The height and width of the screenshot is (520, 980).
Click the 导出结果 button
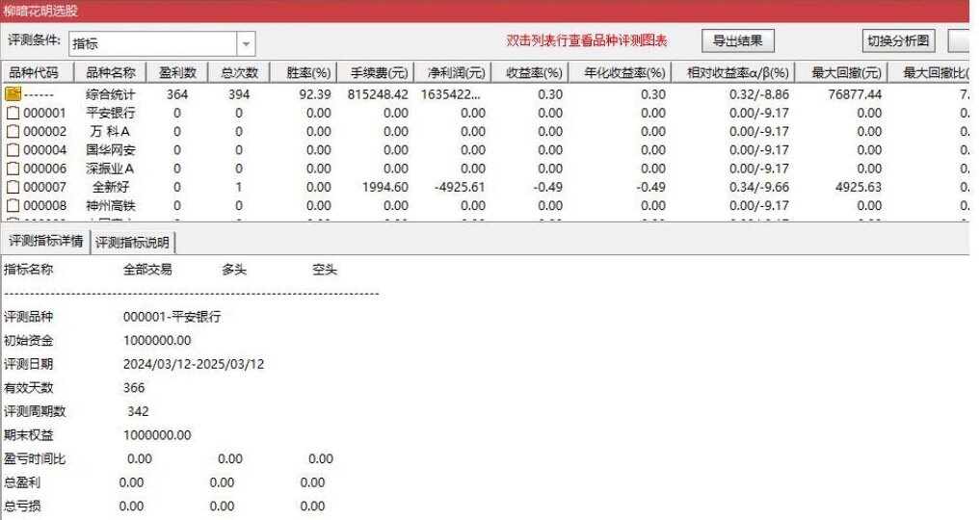pyautogui.click(x=737, y=41)
